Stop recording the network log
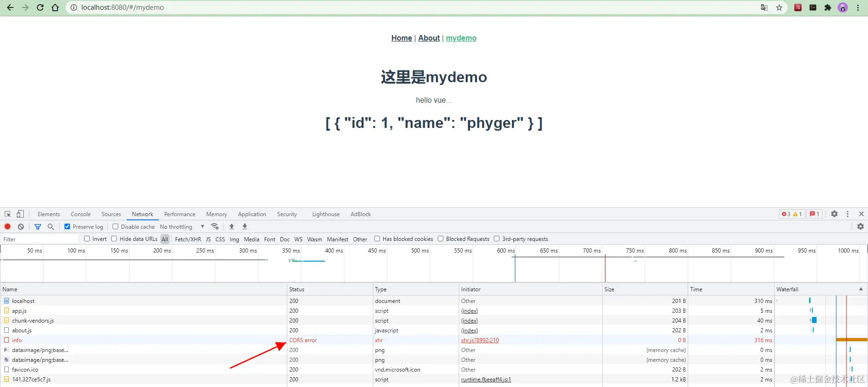The width and height of the screenshot is (868, 387). pyautogui.click(x=7, y=226)
